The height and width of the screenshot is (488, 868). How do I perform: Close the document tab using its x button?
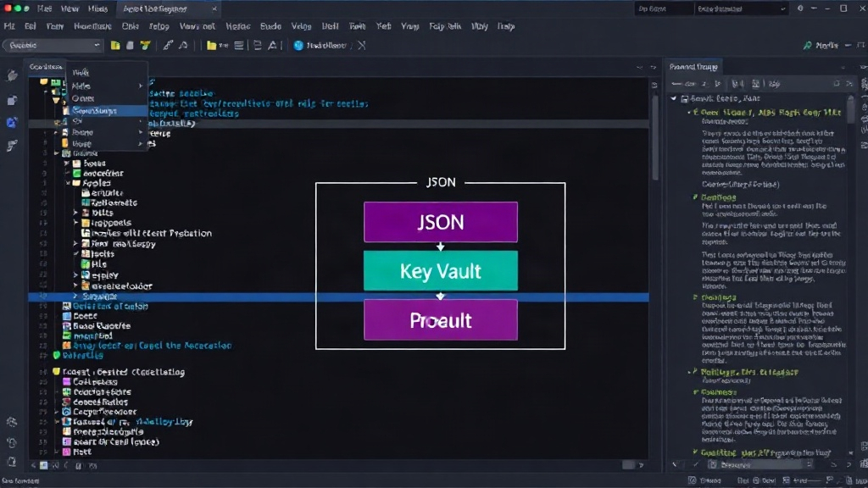click(214, 8)
